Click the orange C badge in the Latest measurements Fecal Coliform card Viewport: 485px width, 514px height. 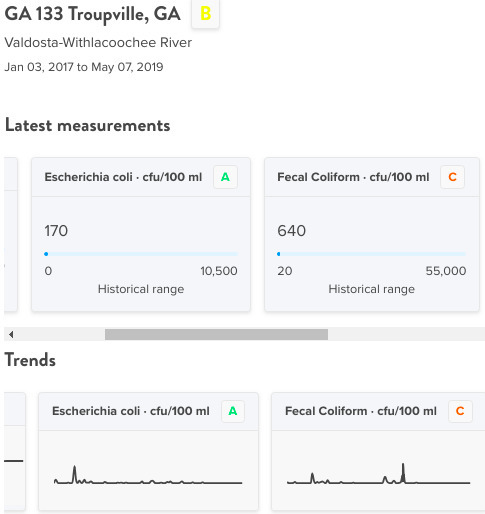[452, 177]
